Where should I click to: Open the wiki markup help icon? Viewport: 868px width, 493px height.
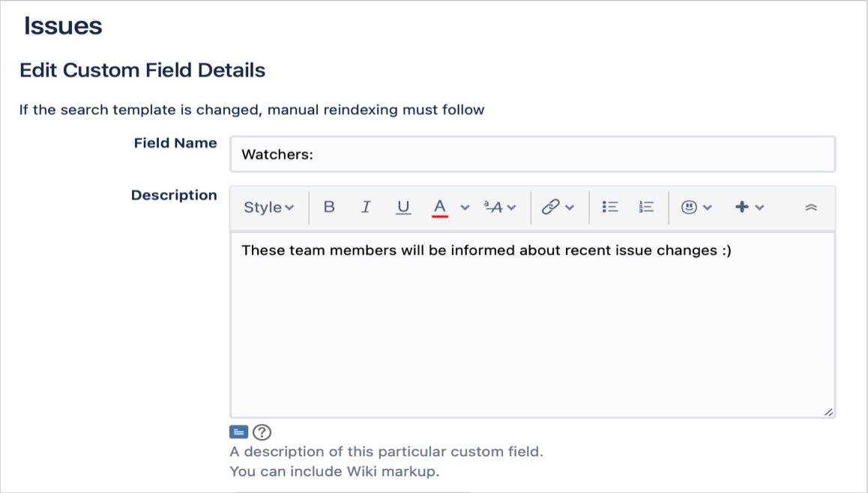pyautogui.click(x=262, y=432)
